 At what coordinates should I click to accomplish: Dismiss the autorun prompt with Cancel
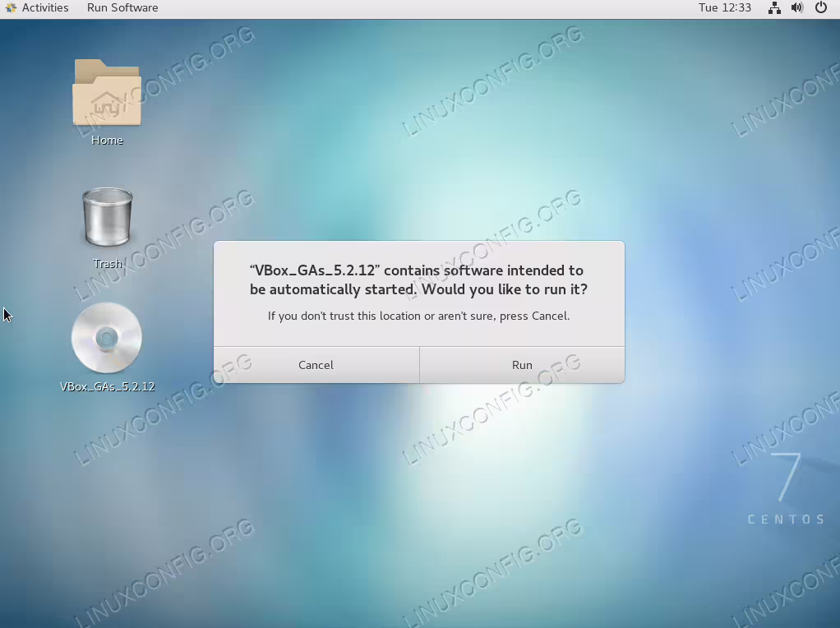316,365
